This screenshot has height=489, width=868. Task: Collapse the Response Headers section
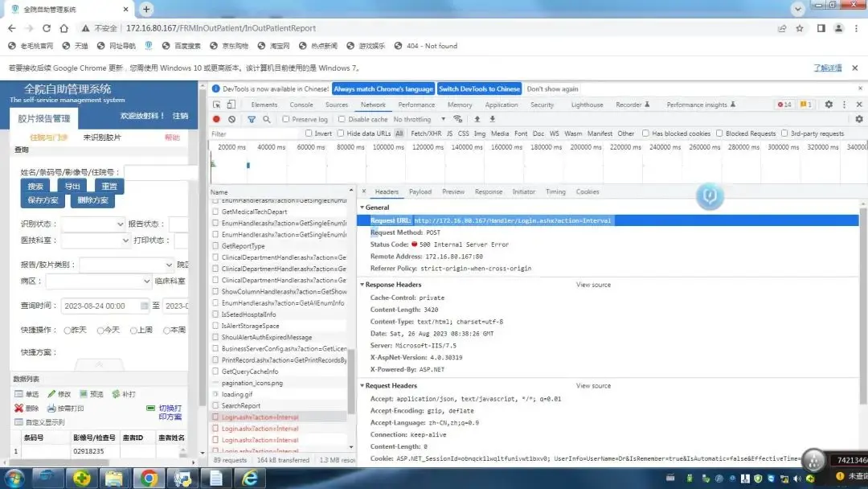[x=362, y=285]
